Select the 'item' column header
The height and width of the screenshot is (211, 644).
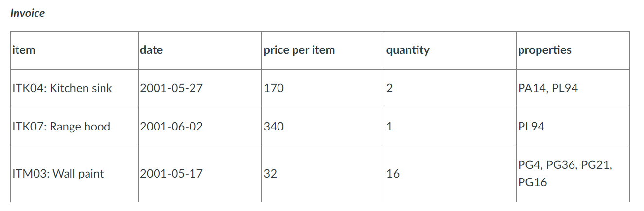coord(74,50)
